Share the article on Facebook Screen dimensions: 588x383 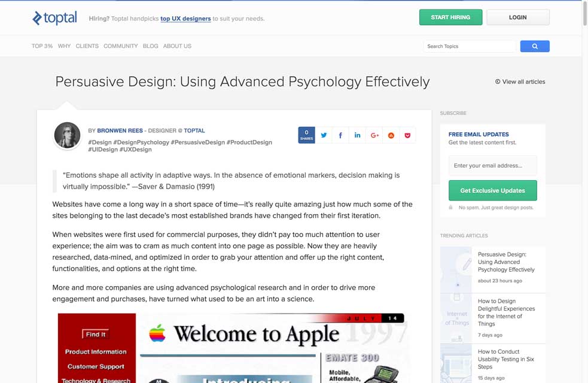pyautogui.click(x=340, y=135)
